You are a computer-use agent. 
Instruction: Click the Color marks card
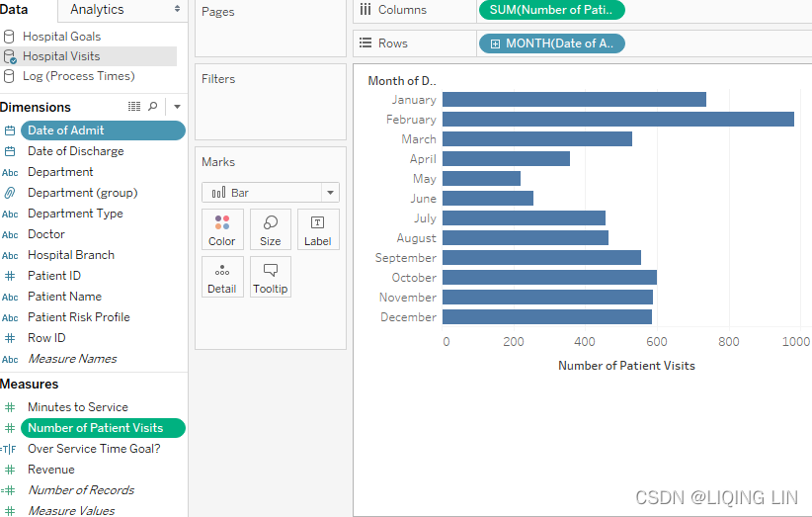tap(222, 229)
